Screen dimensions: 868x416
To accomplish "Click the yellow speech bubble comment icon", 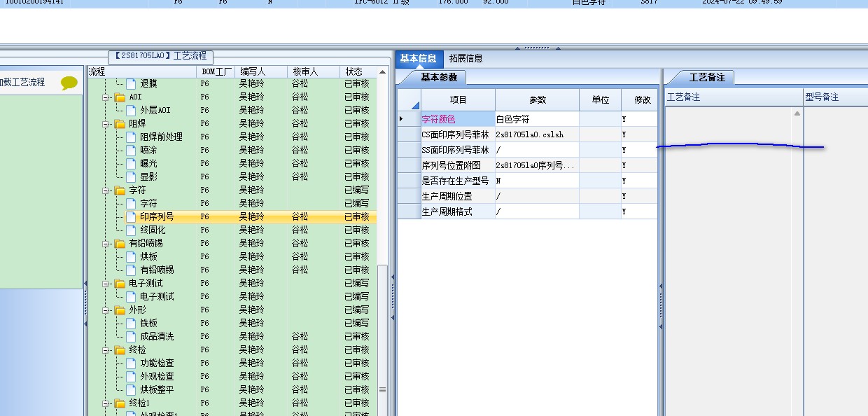I will click(69, 83).
